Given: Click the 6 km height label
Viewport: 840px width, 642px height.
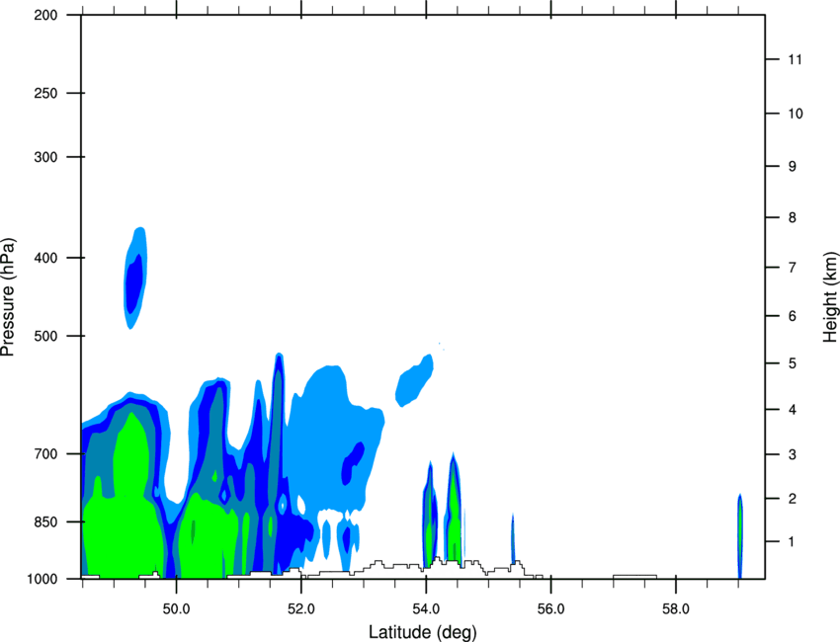Looking at the screenshot, I should click(x=793, y=316).
